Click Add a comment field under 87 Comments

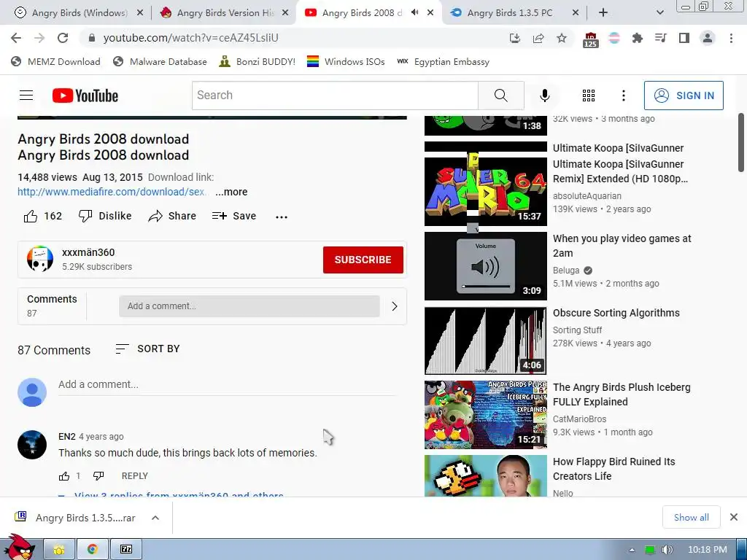pyautogui.click(x=226, y=385)
